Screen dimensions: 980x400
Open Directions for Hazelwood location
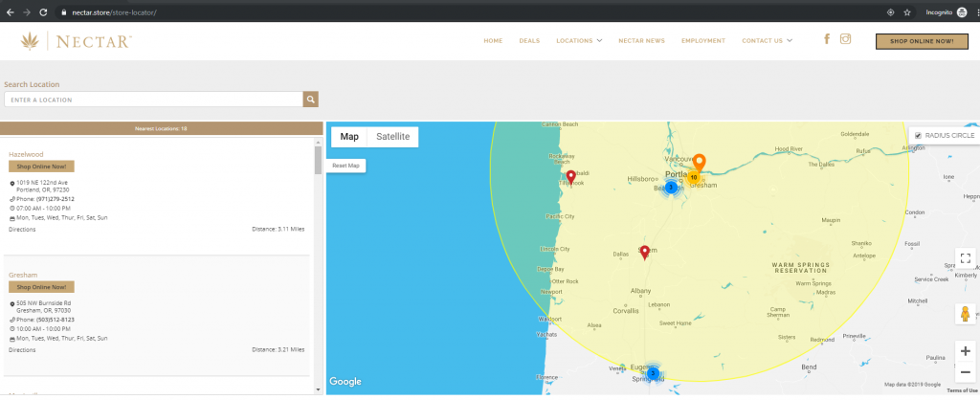pyautogui.click(x=22, y=230)
